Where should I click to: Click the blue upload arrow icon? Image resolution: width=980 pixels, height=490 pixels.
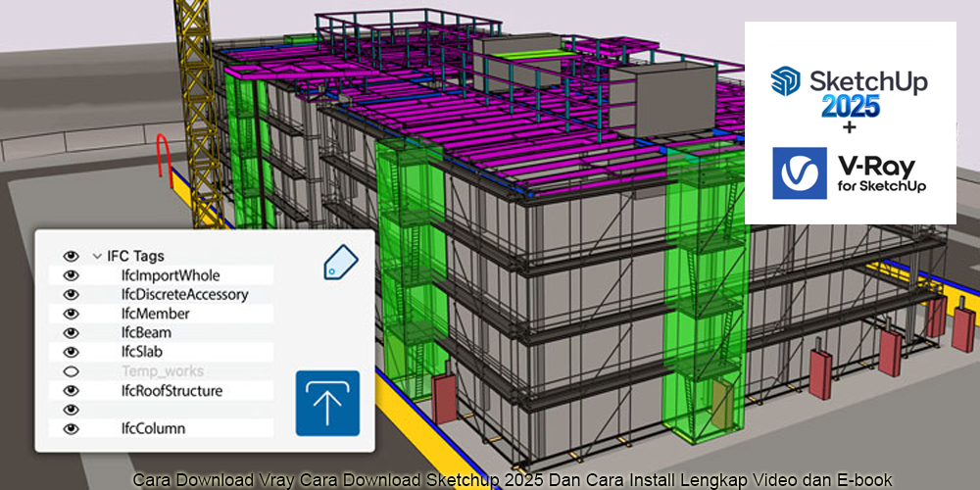point(327,403)
